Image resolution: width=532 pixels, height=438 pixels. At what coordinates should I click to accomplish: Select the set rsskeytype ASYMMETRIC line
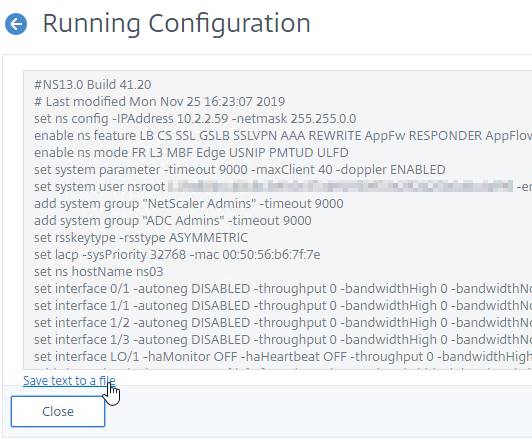pos(141,237)
